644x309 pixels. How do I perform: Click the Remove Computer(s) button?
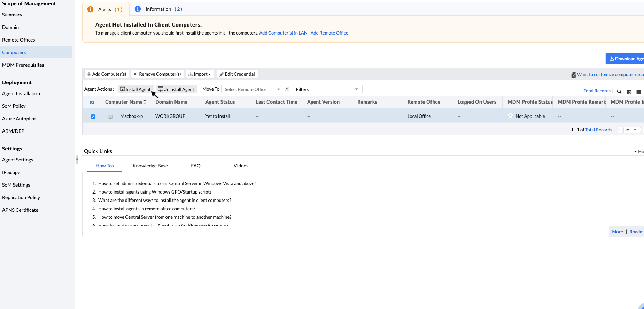157,74
